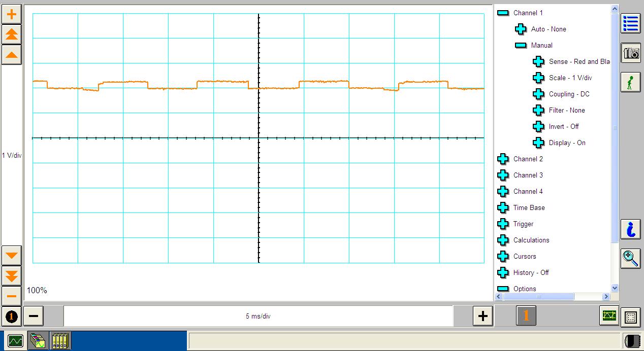Click the 1 V/div scale label
This screenshot has width=644, height=351.
(12, 155)
